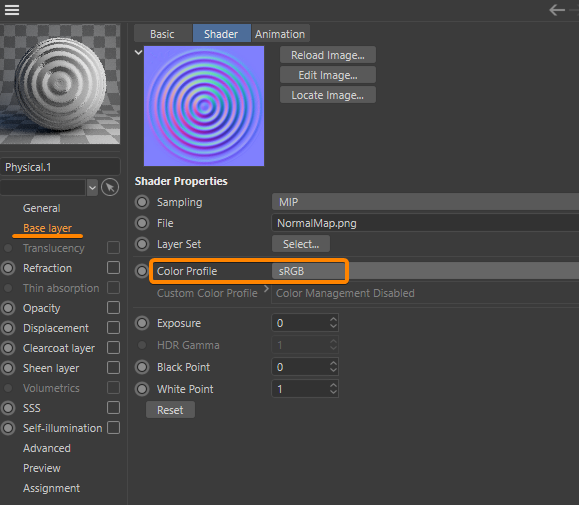Click the material picker arrow icon
579x505 pixels.
[110, 188]
